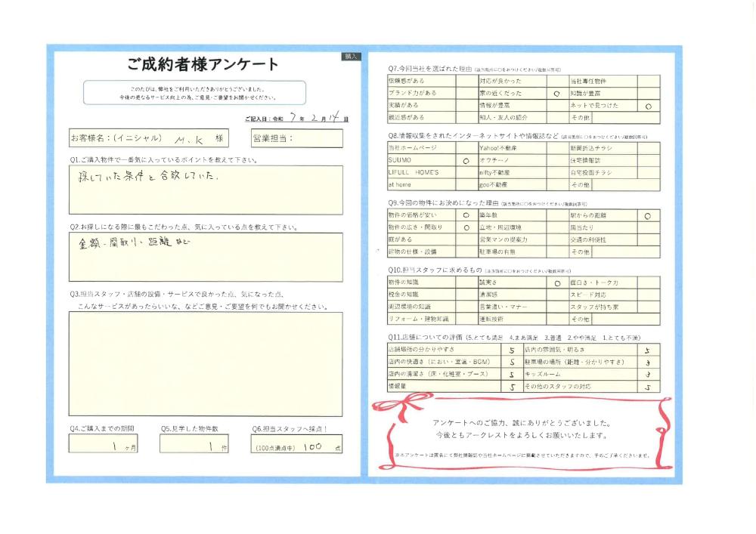756x534 pixels.
Task: Click the 知識が豊富 label in Q7
Action: pyautogui.click(x=585, y=93)
